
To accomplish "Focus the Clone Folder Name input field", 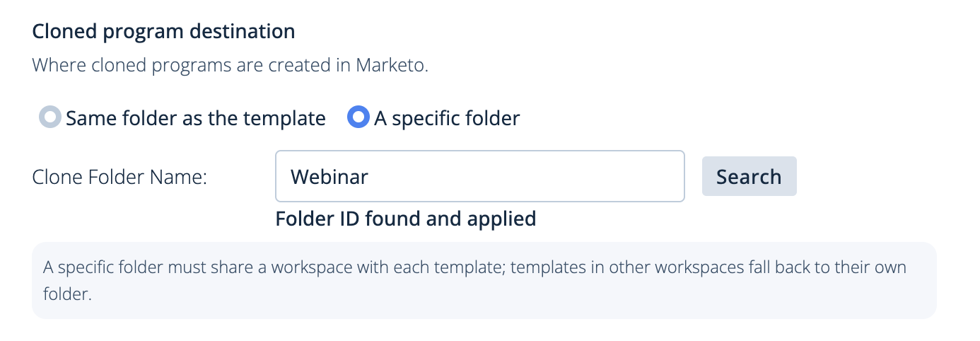I will pos(480,176).
